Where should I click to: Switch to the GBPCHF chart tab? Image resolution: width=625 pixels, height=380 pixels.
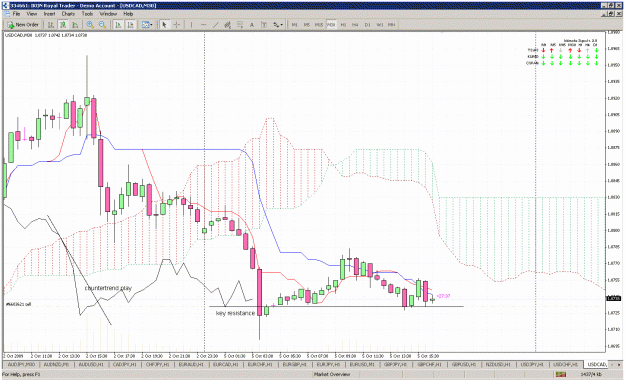[429, 364]
